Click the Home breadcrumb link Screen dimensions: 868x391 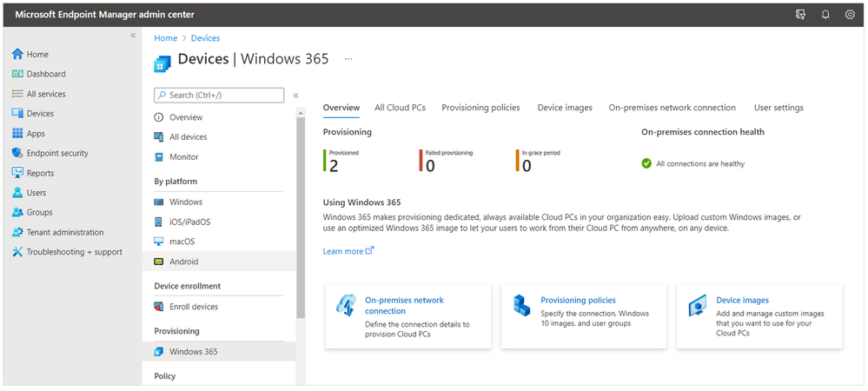165,38
